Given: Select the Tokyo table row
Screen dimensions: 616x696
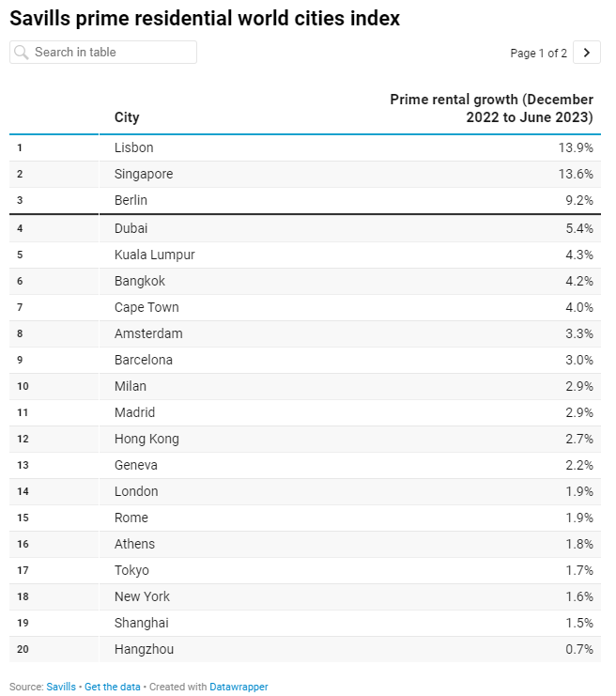Looking at the screenshot, I should [305, 570].
